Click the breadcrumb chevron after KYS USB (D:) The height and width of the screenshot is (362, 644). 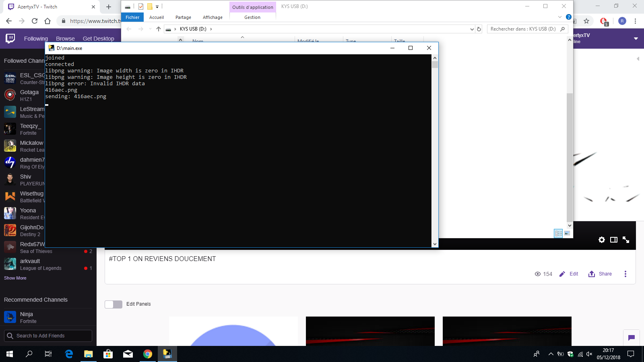coord(211,29)
